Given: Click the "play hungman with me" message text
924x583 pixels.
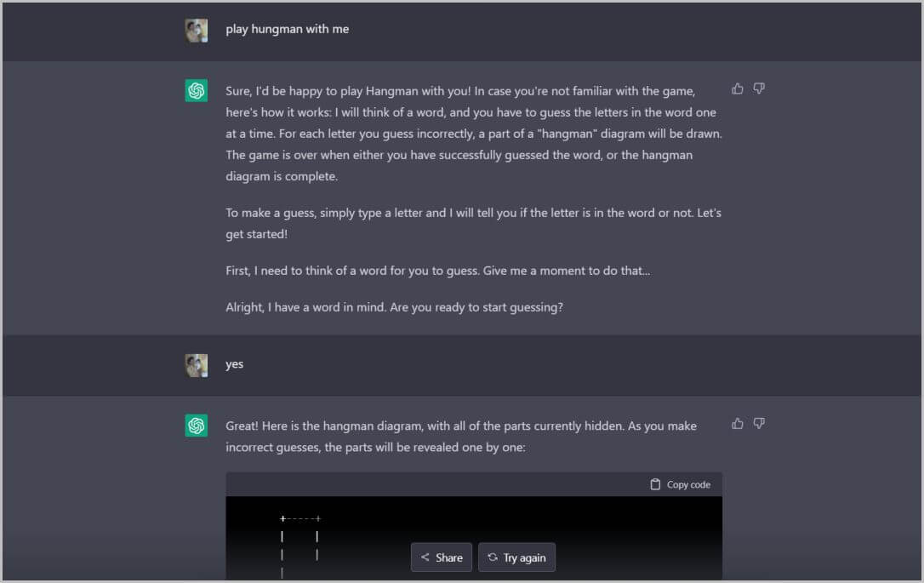Looking at the screenshot, I should pyautogui.click(x=287, y=29).
